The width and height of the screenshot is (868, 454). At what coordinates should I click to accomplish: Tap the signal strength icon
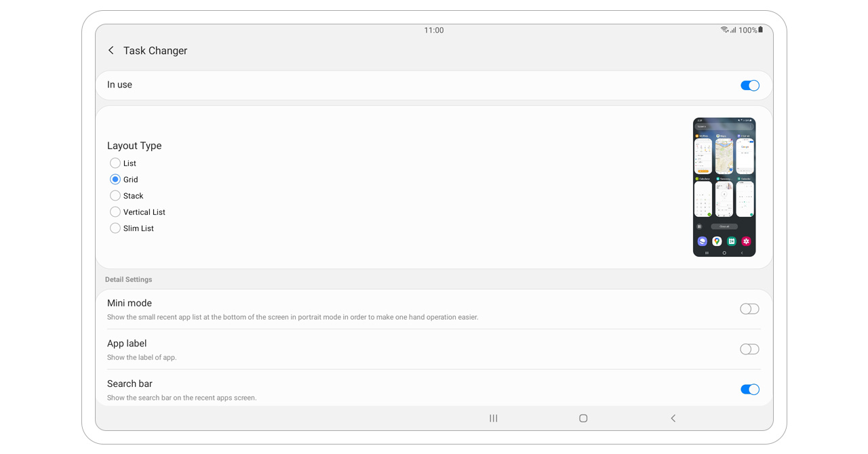pos(733,30)
